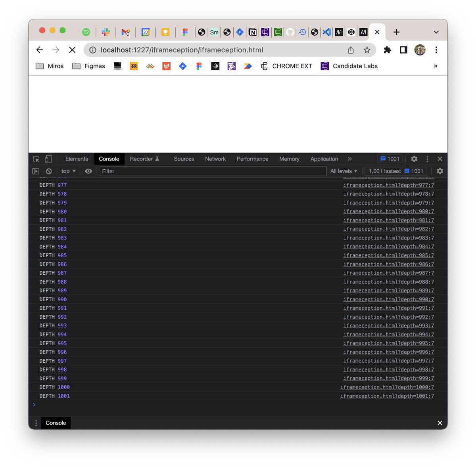
Task: Switch to the Elements panel
Action: 77,159
